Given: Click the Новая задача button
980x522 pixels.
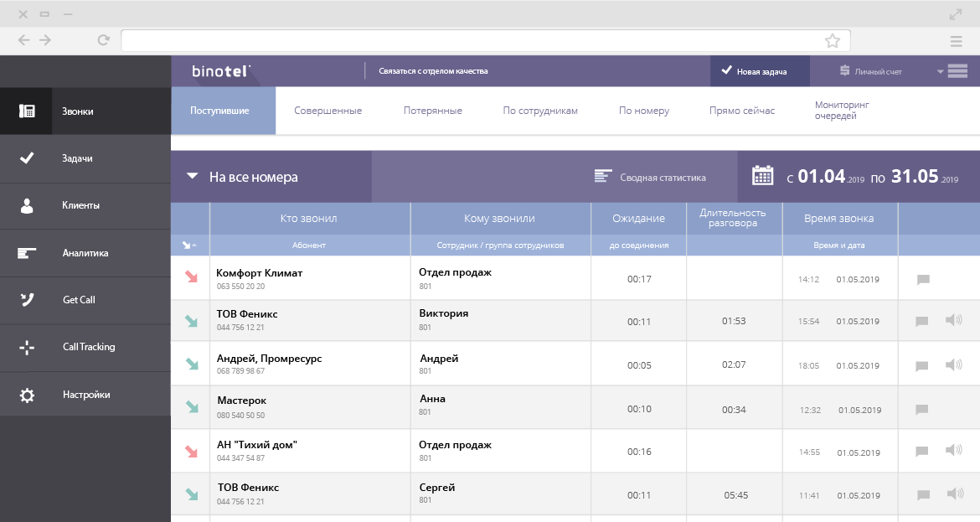Looking at the screenshot, I should tap(760, 70).
